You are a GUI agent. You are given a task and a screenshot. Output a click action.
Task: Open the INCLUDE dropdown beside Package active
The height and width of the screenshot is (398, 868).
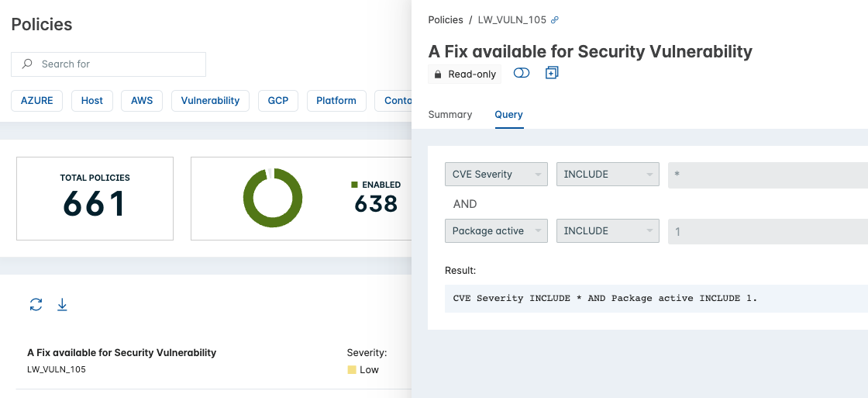click(x=608, y=230)
